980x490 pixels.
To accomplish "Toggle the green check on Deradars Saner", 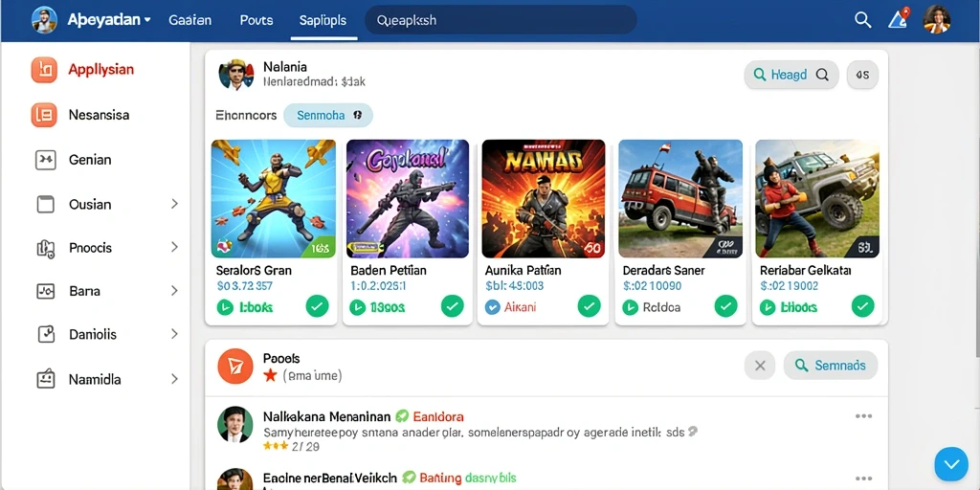I will 725,306.
